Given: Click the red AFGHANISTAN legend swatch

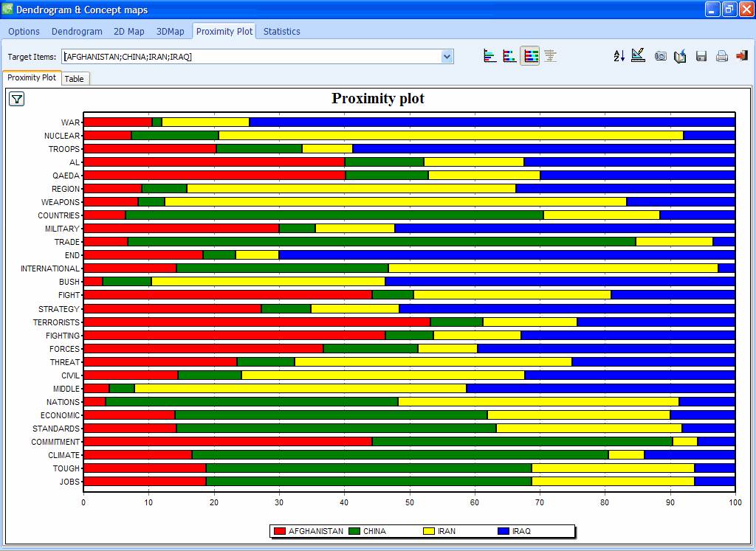Looking at the screenshot, I should (x=279, y=531).
